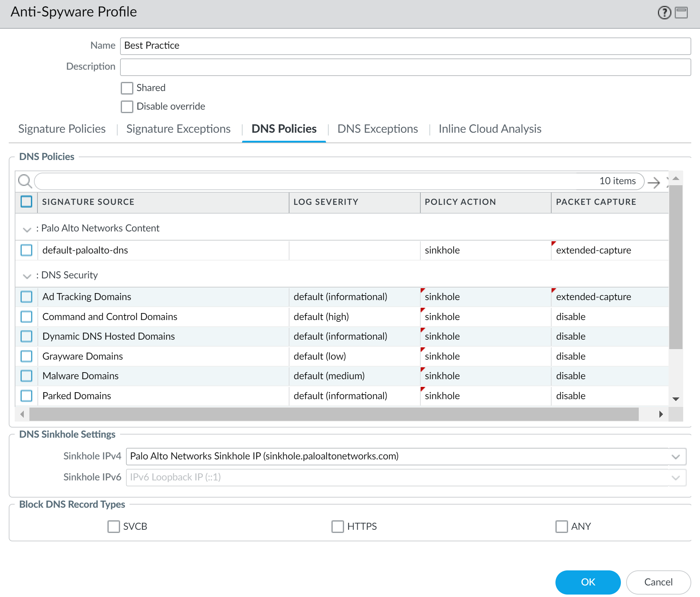This screenshot has width=700, height=597.
Task: Click the vertical scrollbar down arrow
Action: pyautogui.click(x=676, y=399)
